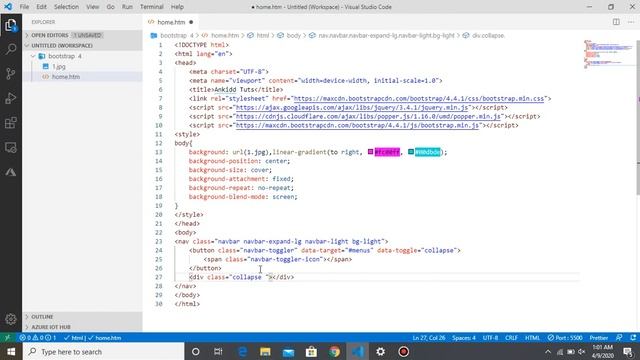This screenshot has height=360, width=640.
Task: Click Prettier in the status bar
Action: tap(598, 338)
